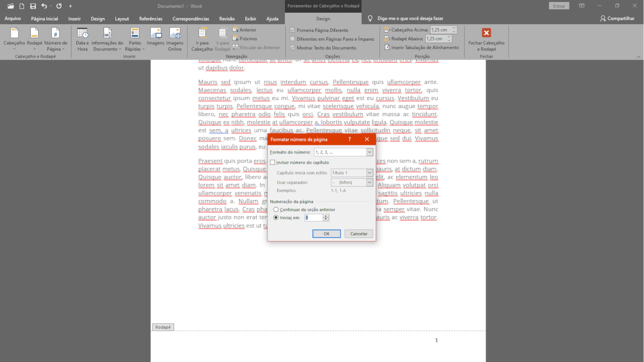The width and height of the screenshot is (644, 362).
Task: Click the Undo arrow icon
Action: click(x=44, y=6)
